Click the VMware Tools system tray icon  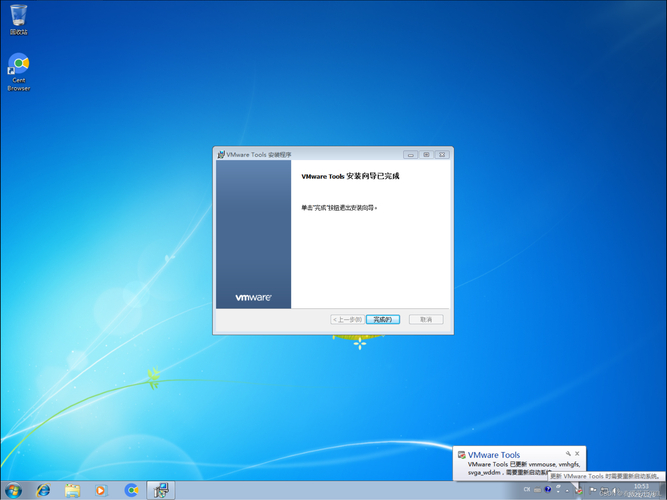pyautogui.click(x=579, y=491)
